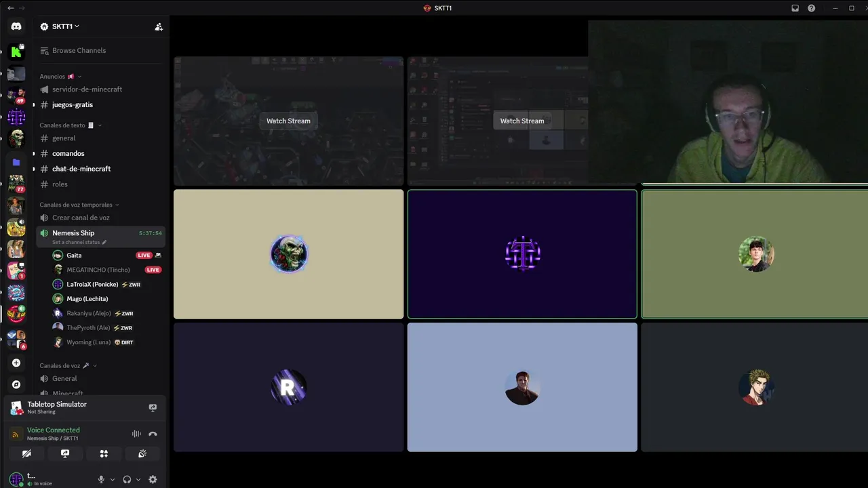Open user settings gear icon
The height and width of the screenshot is (488, 868).
(x=153, y=479)
